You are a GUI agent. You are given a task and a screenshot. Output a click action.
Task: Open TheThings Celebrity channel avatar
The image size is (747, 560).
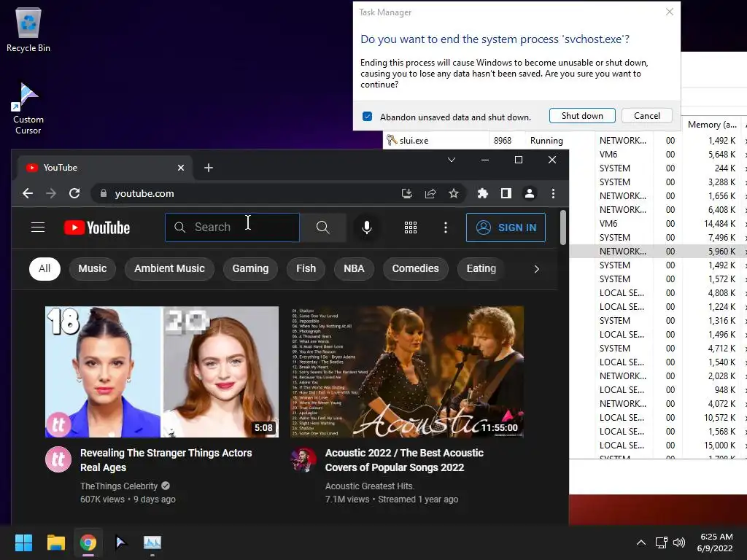coord(58,459)
